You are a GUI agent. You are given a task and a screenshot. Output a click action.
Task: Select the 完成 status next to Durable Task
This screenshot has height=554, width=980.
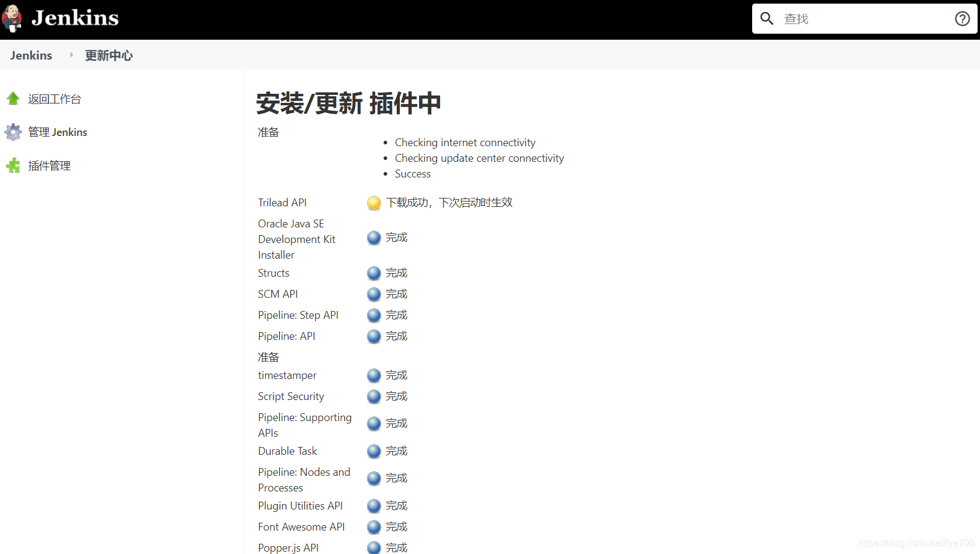tap(397, 451)
